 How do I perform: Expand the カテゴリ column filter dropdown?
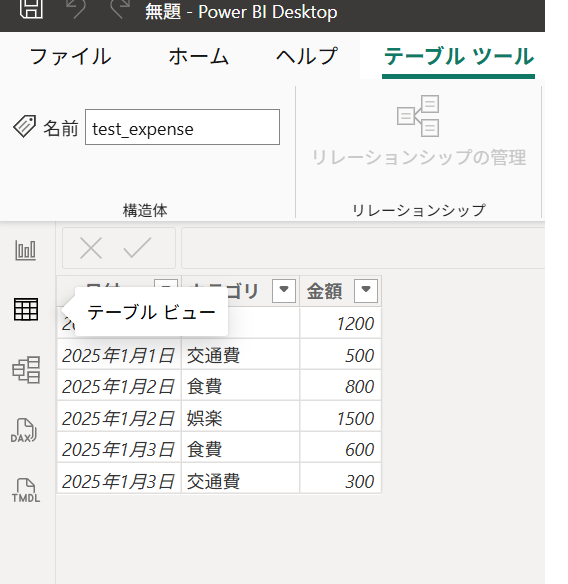click(284, 290)
